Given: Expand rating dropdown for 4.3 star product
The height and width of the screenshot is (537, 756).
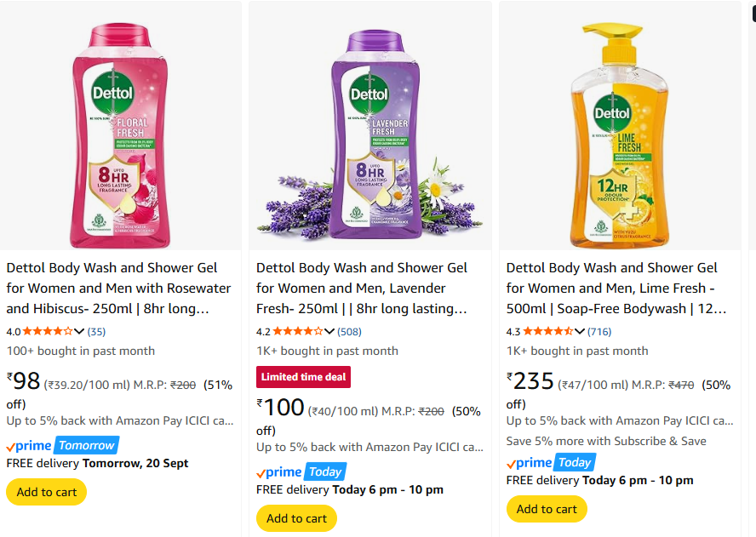Looking at the screenshot, I should tap(580, 331).
